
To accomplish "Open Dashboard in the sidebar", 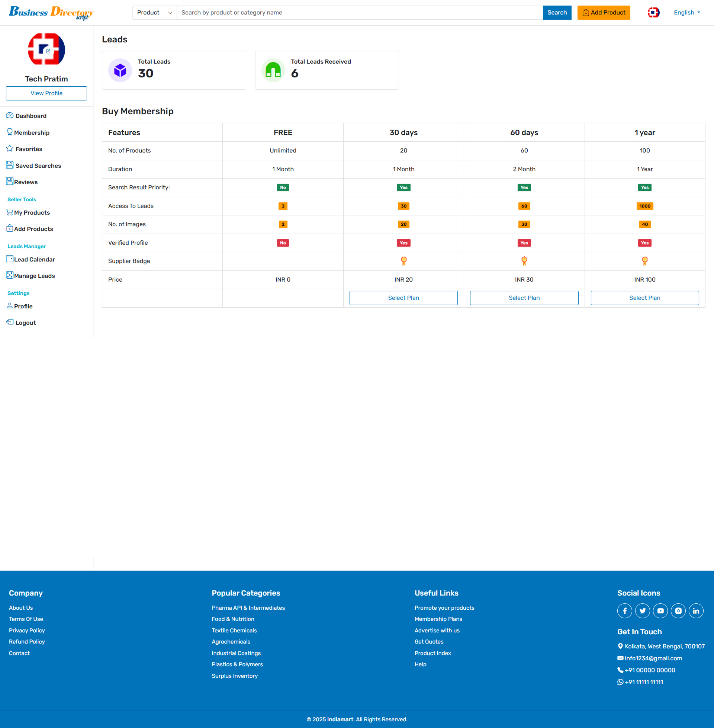I will 31,116.
